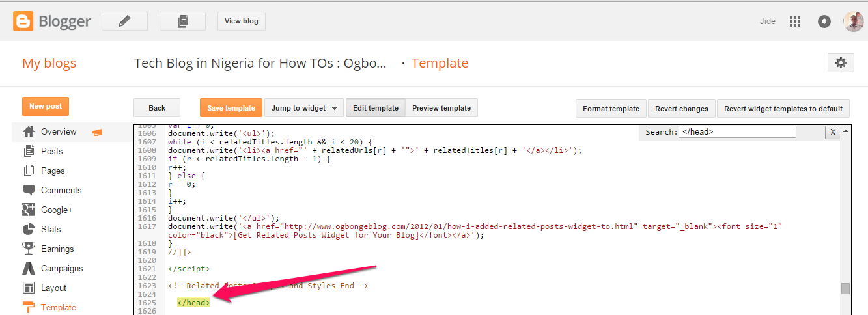Click the Blogger logo icon
868x315 pixels.
tap(23, 21)
